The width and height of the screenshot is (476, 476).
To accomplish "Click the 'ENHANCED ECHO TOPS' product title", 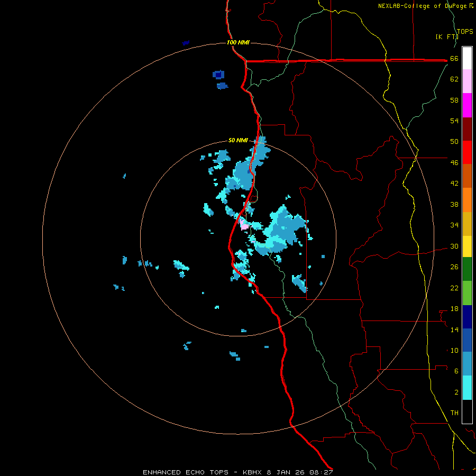I will [x=186, y=472].
